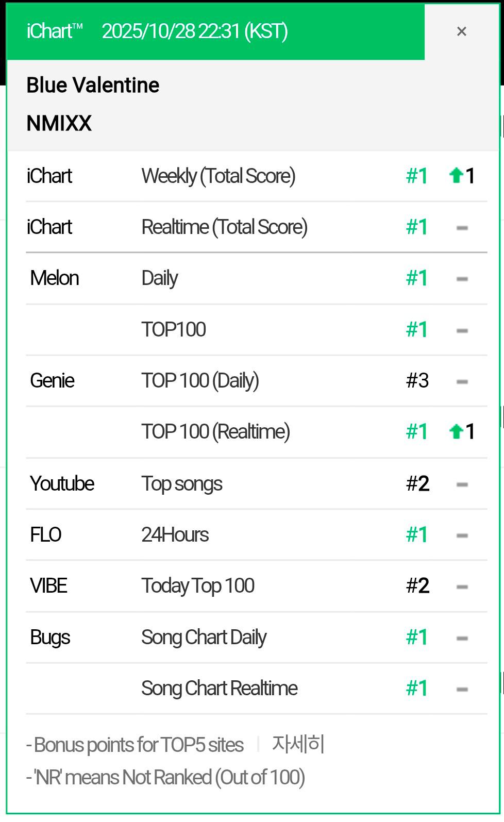Click the iChart logo in green header
The height and width of the screenshot is (822, 504).
55,31
